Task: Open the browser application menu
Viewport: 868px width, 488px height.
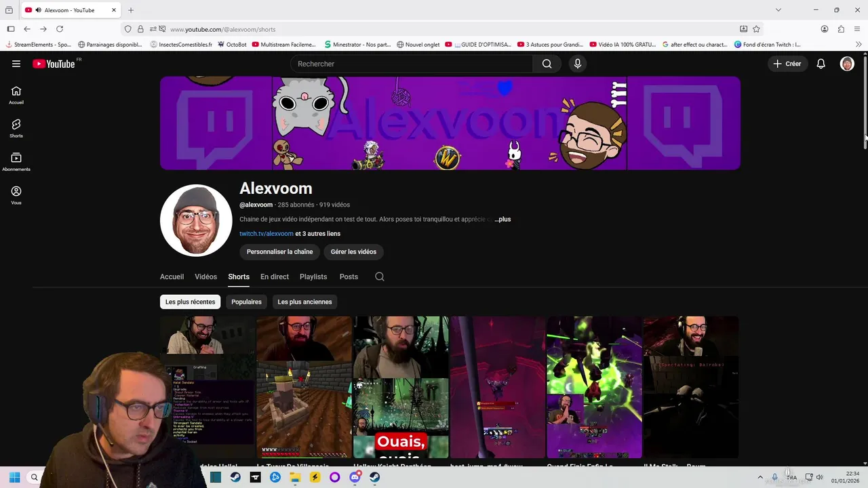Action: [x=857, y=29]
